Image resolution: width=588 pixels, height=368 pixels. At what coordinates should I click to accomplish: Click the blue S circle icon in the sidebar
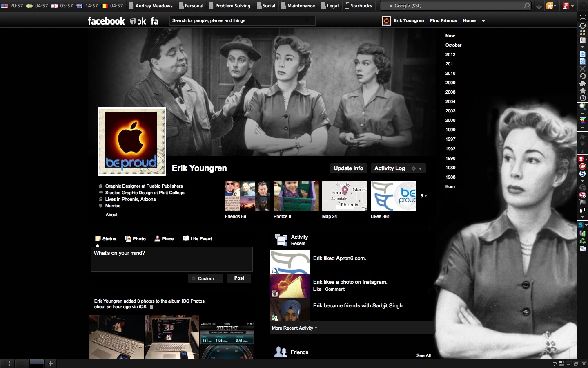point(583,174)
